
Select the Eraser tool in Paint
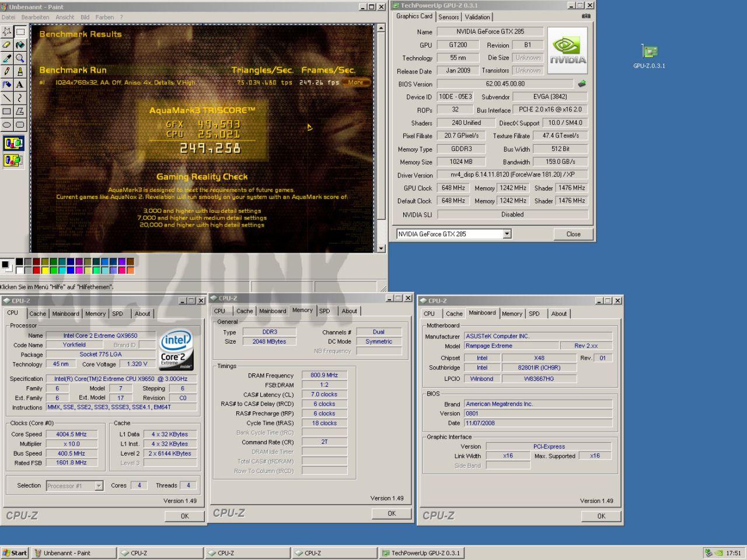[x=7, y=45]
